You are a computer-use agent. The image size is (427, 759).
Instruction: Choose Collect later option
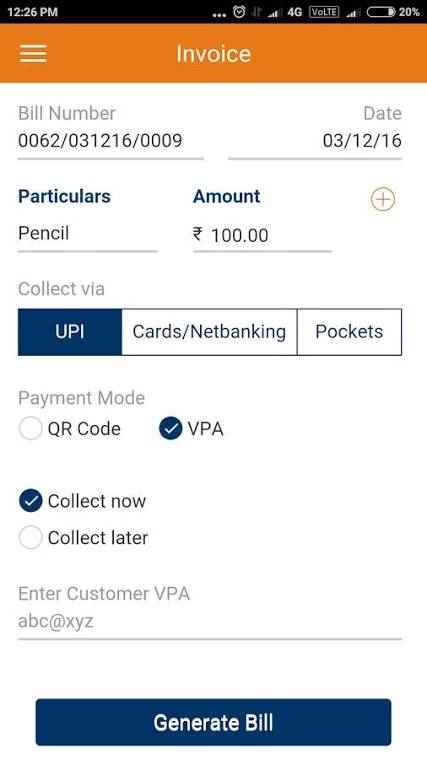pos(83,538)
